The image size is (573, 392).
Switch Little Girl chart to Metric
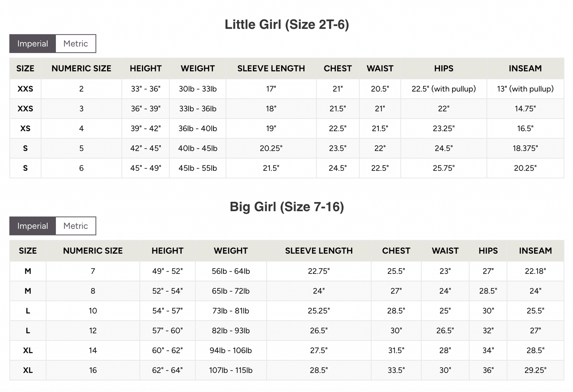coord(75,44)
